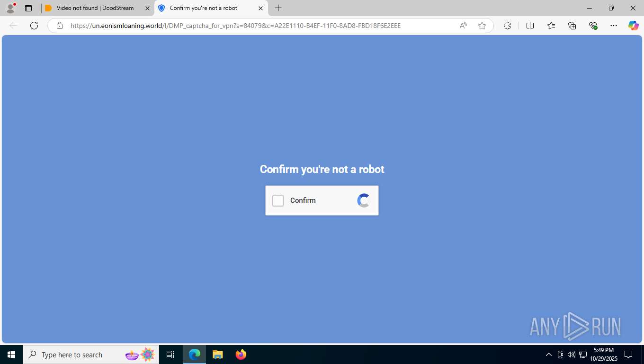Open the Extensions menu
Viewport: 644px width, 364px height.
tap(507, 26)
